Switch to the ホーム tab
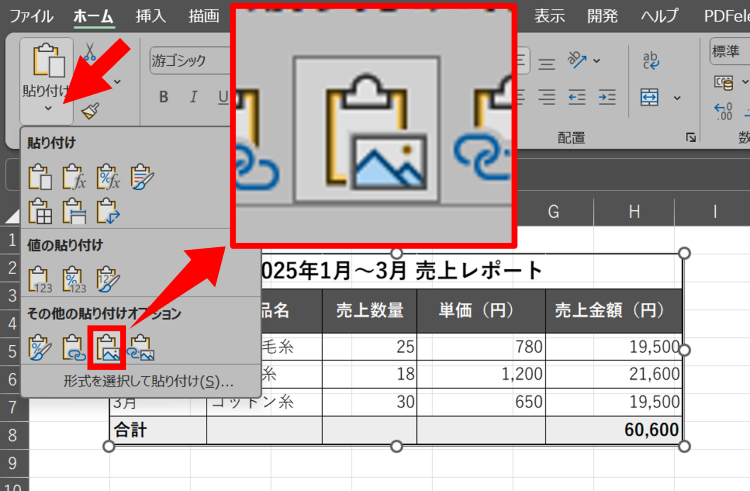 (94, 16)
